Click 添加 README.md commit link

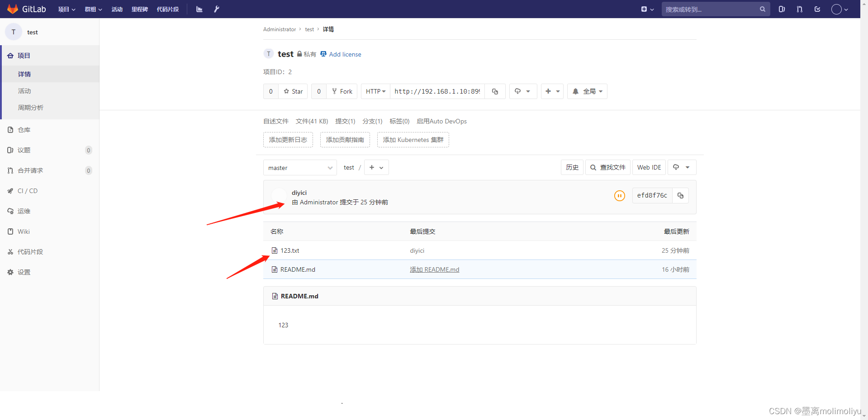click(434, 269)
